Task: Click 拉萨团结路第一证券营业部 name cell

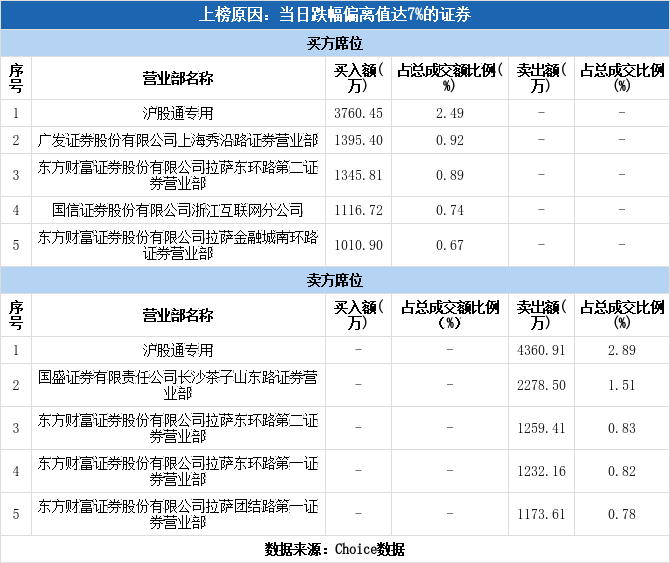Action: [178, 514]
